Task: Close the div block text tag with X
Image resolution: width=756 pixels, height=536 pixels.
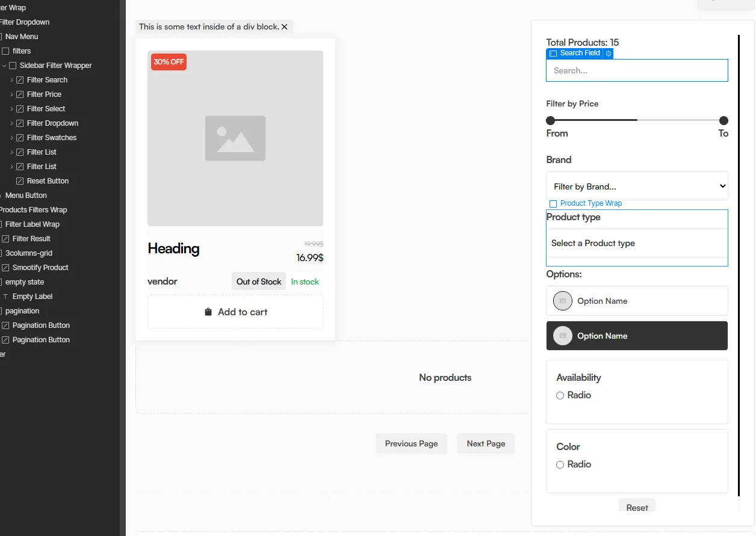Action: tap(285, 27)
